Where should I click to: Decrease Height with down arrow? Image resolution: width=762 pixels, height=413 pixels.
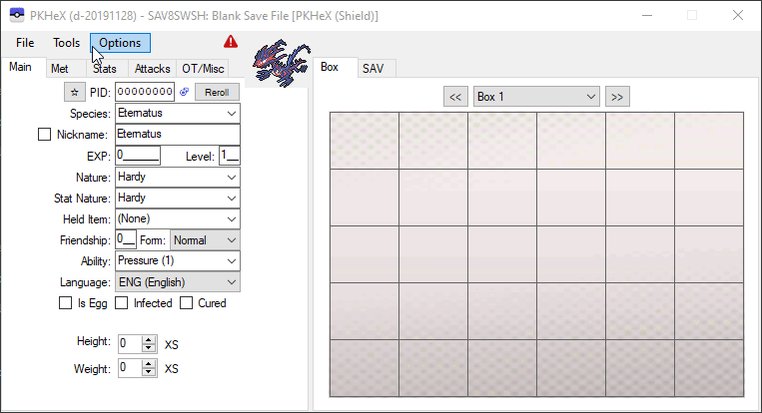coord(149,348)
